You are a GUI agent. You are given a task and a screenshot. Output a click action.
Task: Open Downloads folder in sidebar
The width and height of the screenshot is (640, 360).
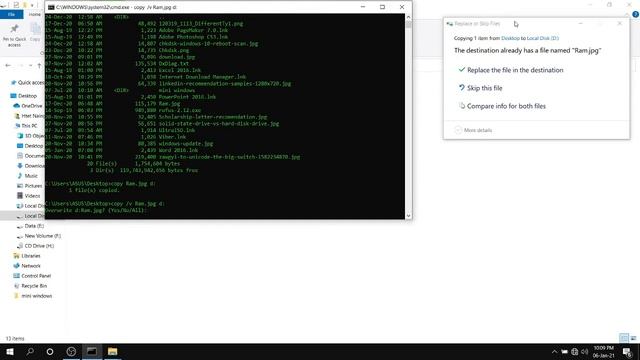tap(31, 166)
